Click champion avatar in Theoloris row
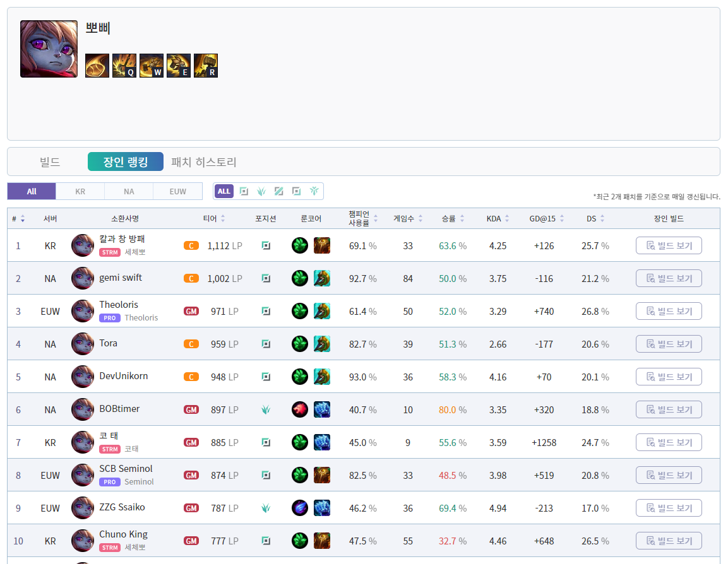728x564 pixels. pyautogui.click(x=83, y=311)
